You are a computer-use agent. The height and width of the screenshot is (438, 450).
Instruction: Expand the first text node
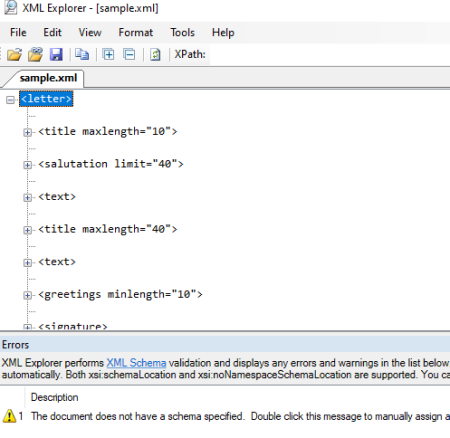click(28, 198)
